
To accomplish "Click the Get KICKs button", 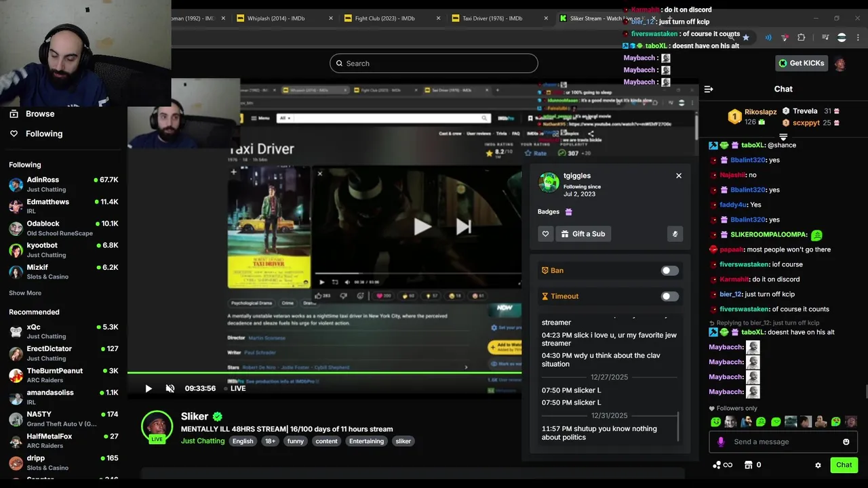I will (x=802, y=63).
